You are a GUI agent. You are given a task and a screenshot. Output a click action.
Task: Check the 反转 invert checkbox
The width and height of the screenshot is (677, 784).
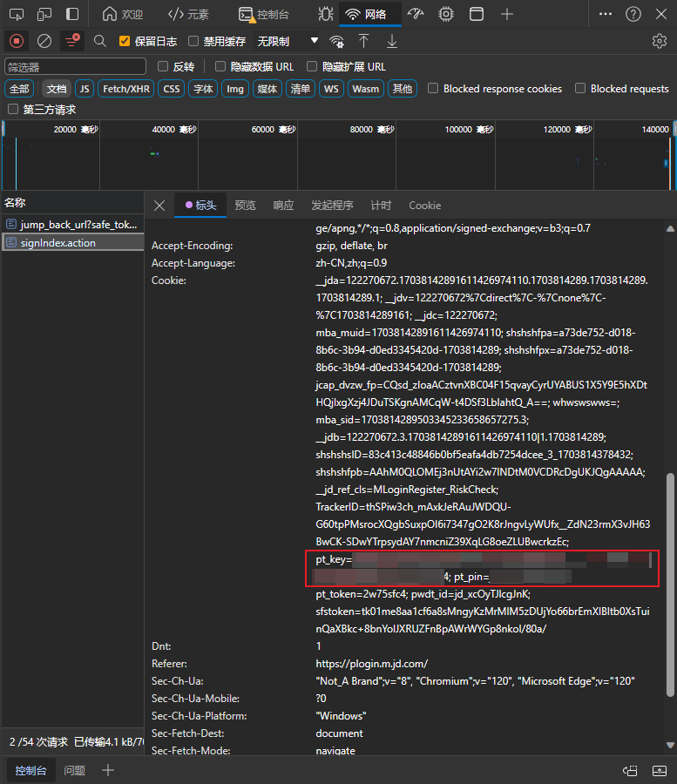coord(163,66)
